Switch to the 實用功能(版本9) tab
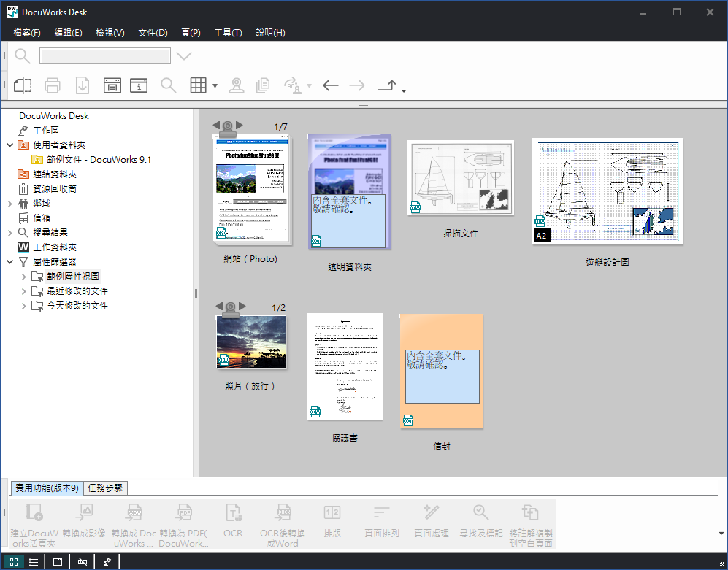This screenshot has height=570, width=728. (x=47, y=488)
